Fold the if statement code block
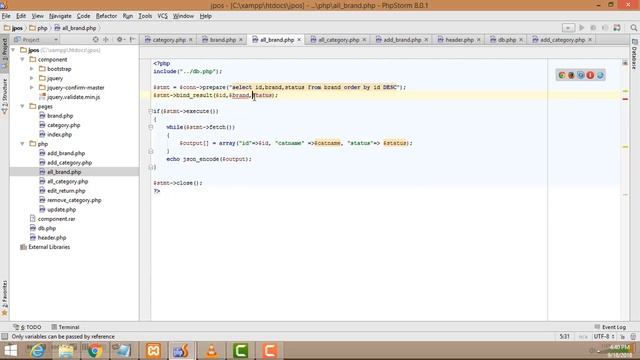 coord(151,111)
